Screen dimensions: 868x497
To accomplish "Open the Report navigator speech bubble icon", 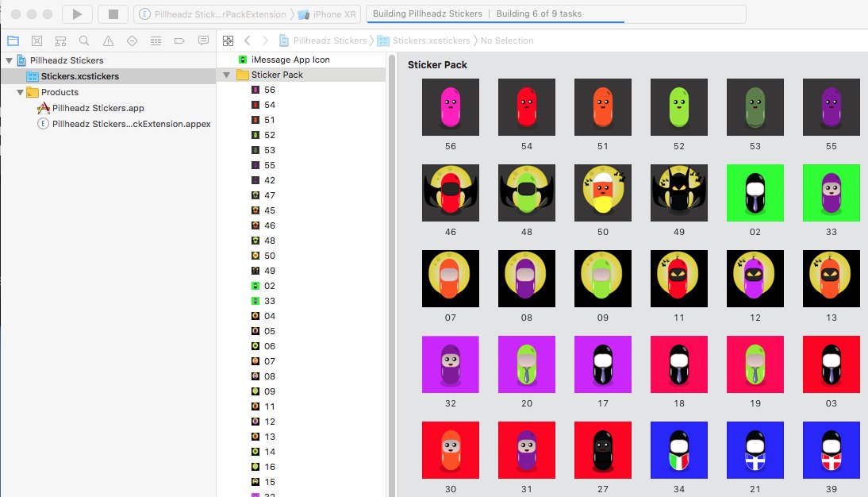I will tap(203, 40).
